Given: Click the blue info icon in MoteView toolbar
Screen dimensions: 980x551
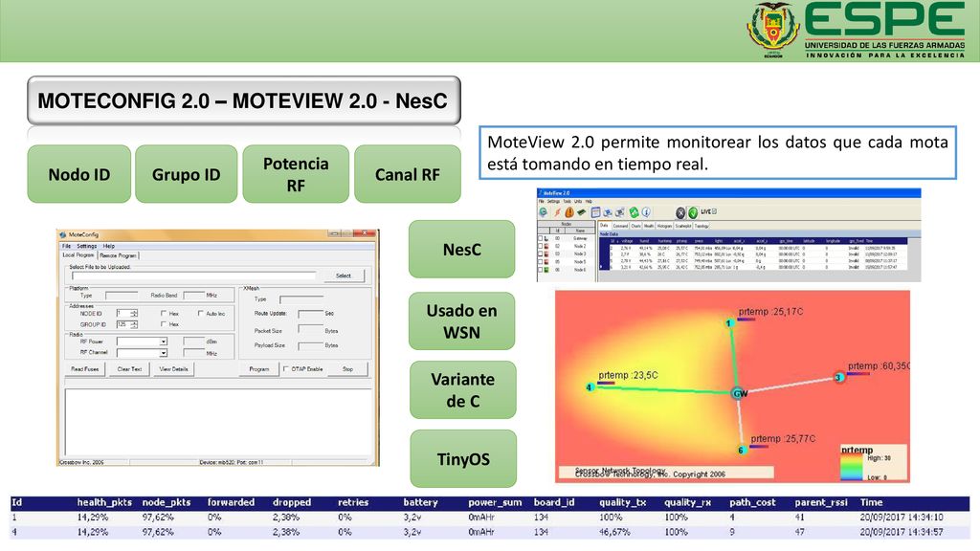Looking at the screenshot, I should point(646,212).
